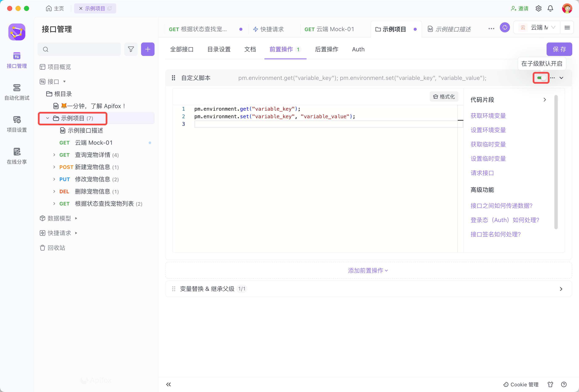The width and height of the screenshot is (579, 392).
Task: Click the filter funnel icon
Action: (x=131, y=49)
